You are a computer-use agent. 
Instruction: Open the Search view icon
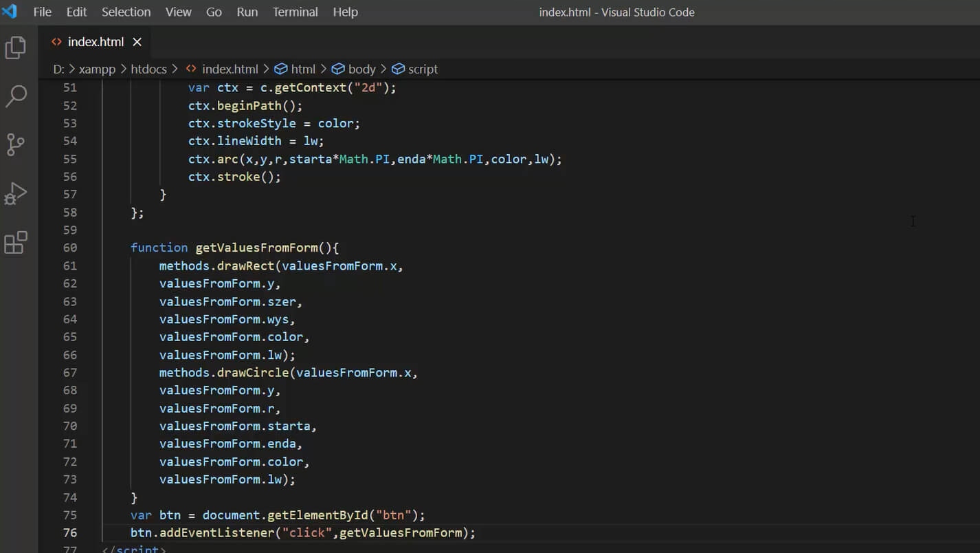pos(16,96)
